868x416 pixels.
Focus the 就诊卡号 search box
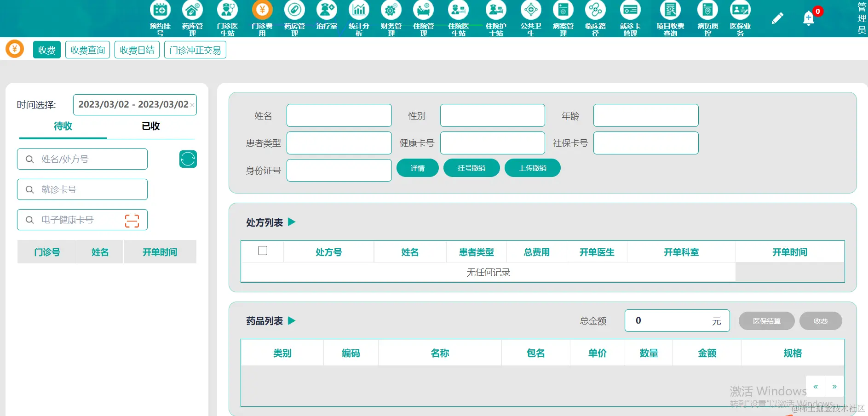[82, 189]
